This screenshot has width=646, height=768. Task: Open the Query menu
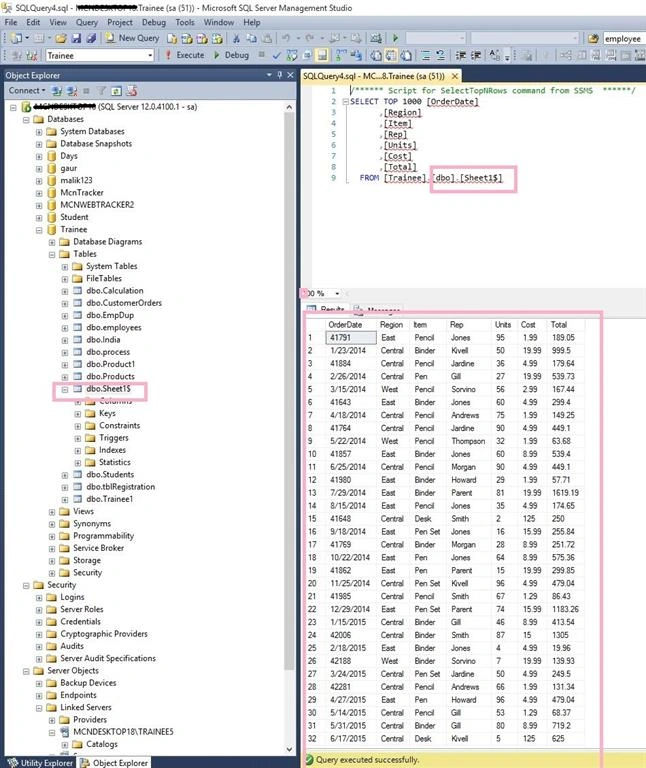(x=87, y=23)
